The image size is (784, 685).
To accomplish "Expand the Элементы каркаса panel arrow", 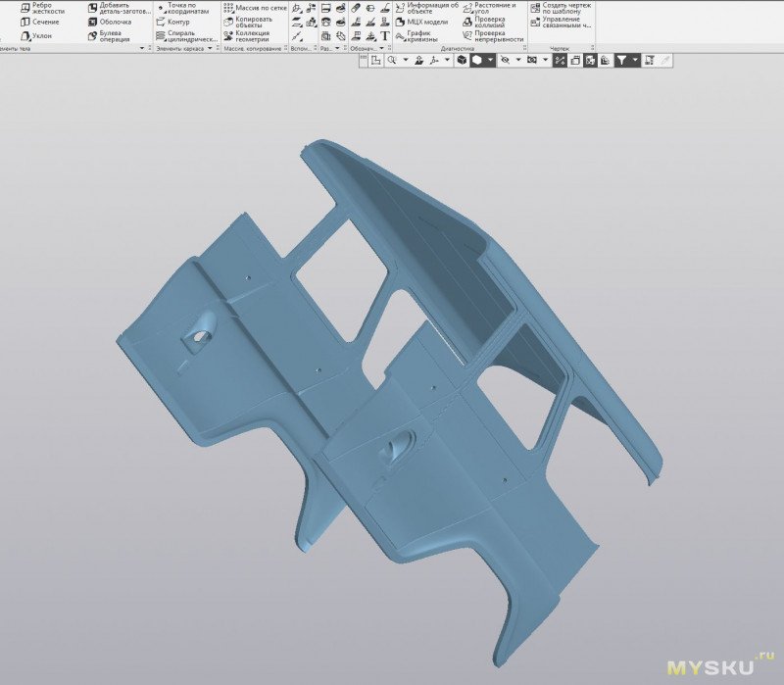I will 209,48.
